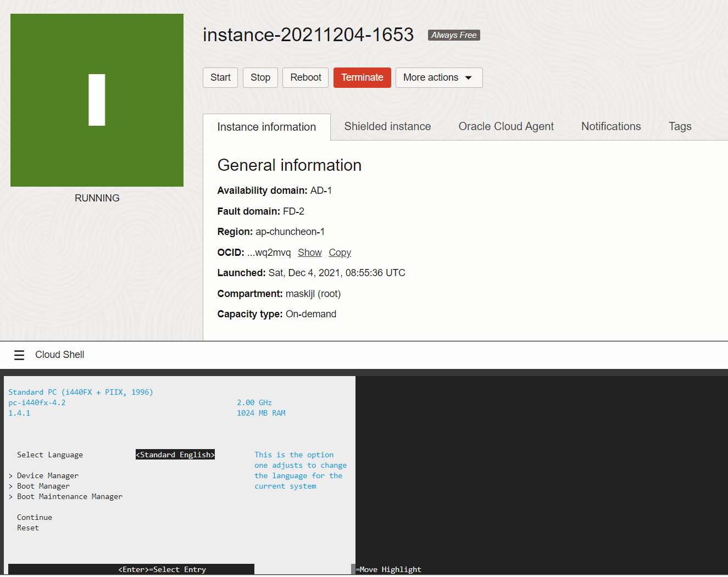Reboot the instance
Screen dimensions: 728x577
point(305,77)
